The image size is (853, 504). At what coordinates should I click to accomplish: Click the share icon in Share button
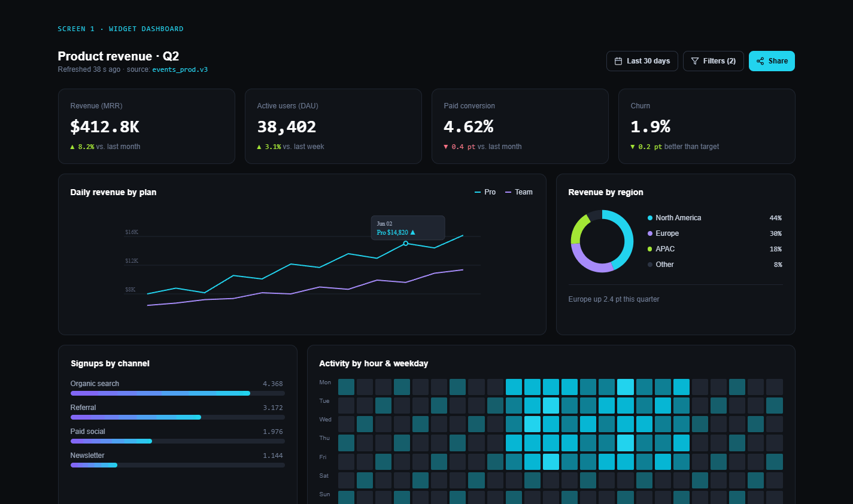tap(760, 61)
